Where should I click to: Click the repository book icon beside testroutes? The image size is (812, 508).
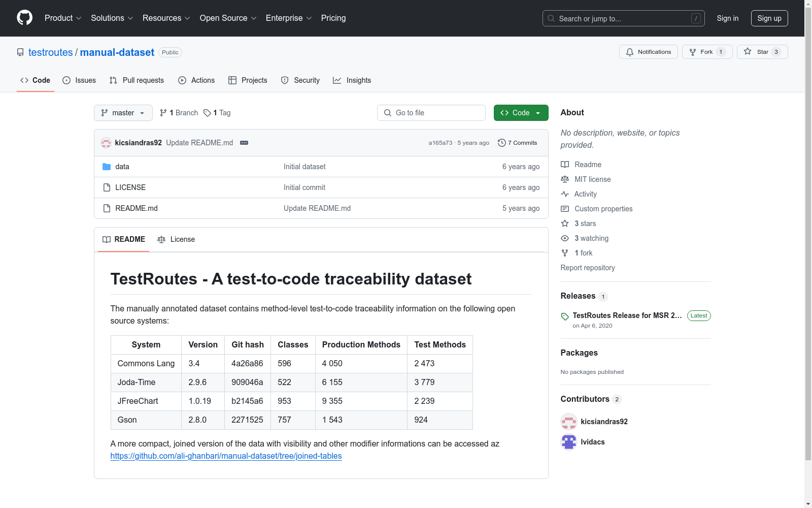pyautogui.click(x=20, y=52)
